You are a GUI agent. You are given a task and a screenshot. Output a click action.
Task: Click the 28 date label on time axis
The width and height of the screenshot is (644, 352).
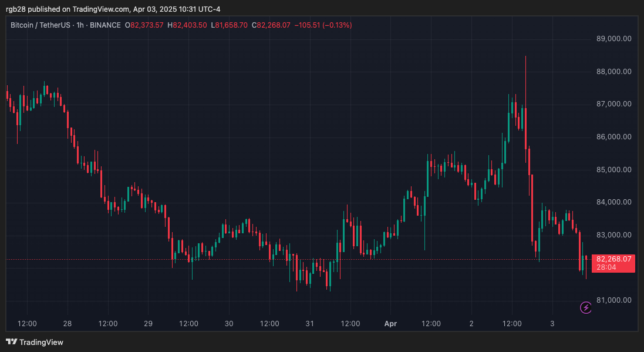click(x=68, y=323)
